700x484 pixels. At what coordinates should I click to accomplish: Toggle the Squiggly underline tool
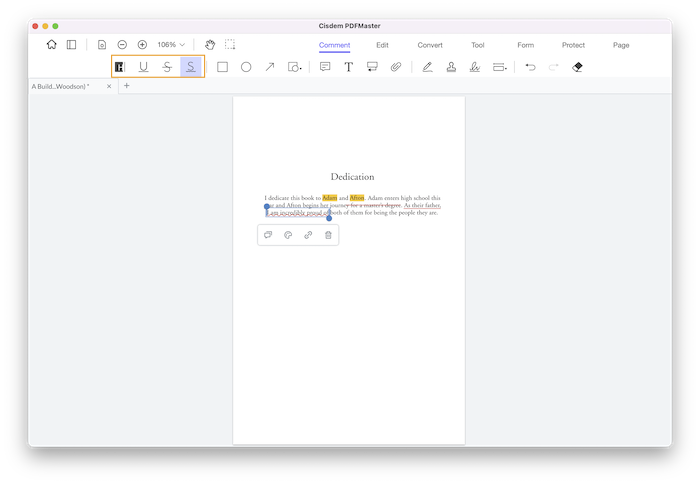[x=191, y=67]
